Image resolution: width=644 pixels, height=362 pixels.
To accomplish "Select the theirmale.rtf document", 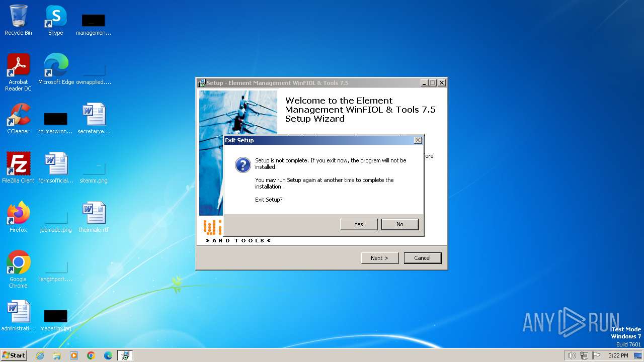I will 94,217.
